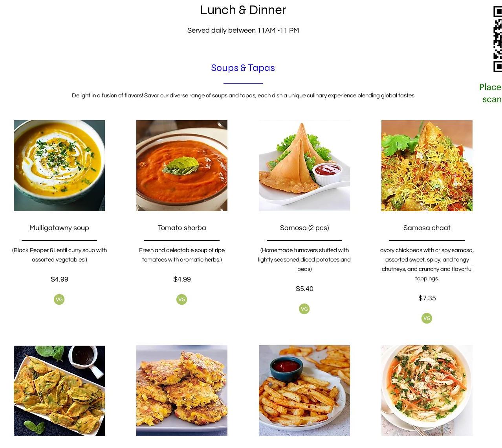The image size is (502, 448).
Task: Click the VG badge under Samosa chaat
Action: point(427,318)
